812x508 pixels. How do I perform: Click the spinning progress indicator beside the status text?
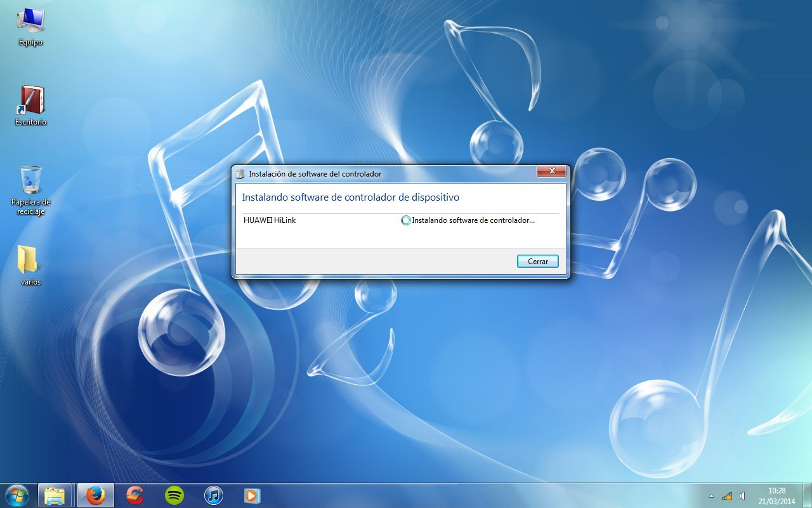(406, 220)
